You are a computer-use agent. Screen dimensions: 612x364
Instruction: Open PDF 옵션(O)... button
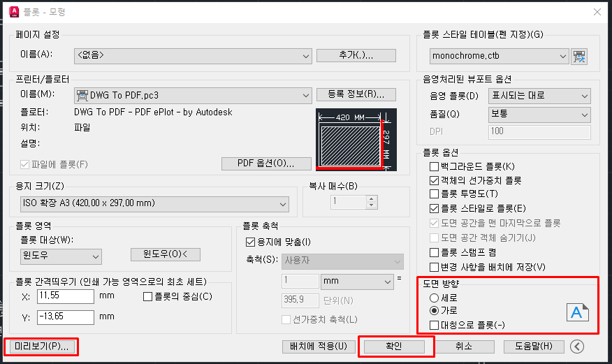pos(266,164)
